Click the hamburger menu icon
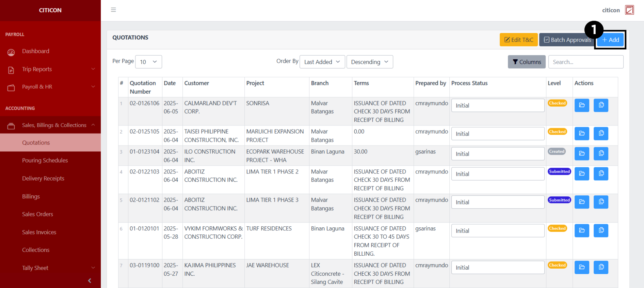The image size is (644, 288). pos(113,10)
